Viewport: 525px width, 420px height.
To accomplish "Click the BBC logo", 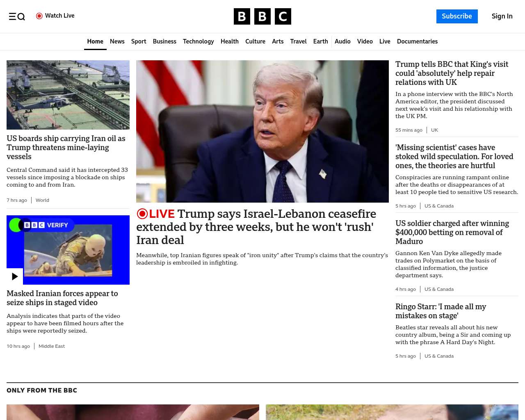I will pos(262,16).
